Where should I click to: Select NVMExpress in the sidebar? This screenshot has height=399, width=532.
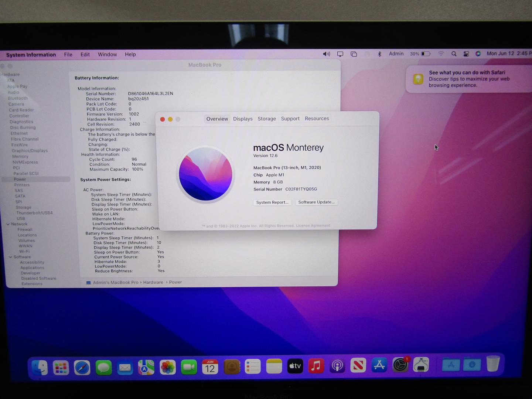tap(25, 162)
